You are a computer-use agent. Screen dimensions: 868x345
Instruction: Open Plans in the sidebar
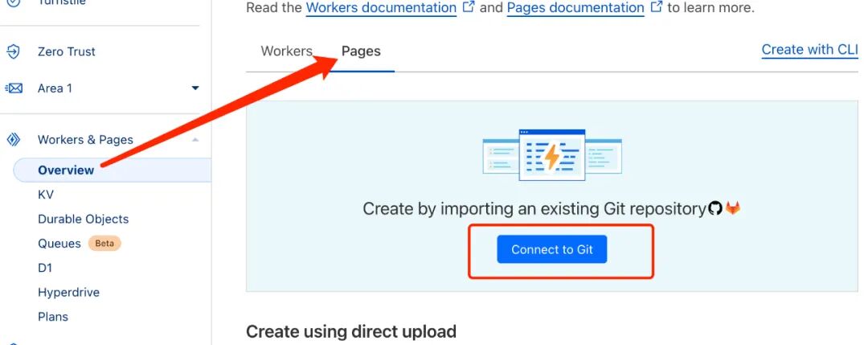pos(52,316)
